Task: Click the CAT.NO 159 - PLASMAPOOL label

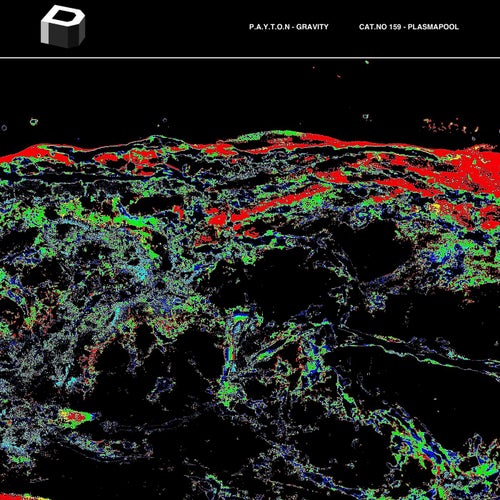Action: tap(409, 27)
